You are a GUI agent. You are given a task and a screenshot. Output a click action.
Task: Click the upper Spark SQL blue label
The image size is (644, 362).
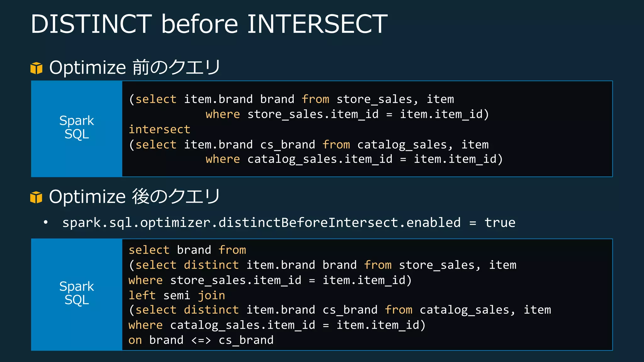[x=76, y=128]
